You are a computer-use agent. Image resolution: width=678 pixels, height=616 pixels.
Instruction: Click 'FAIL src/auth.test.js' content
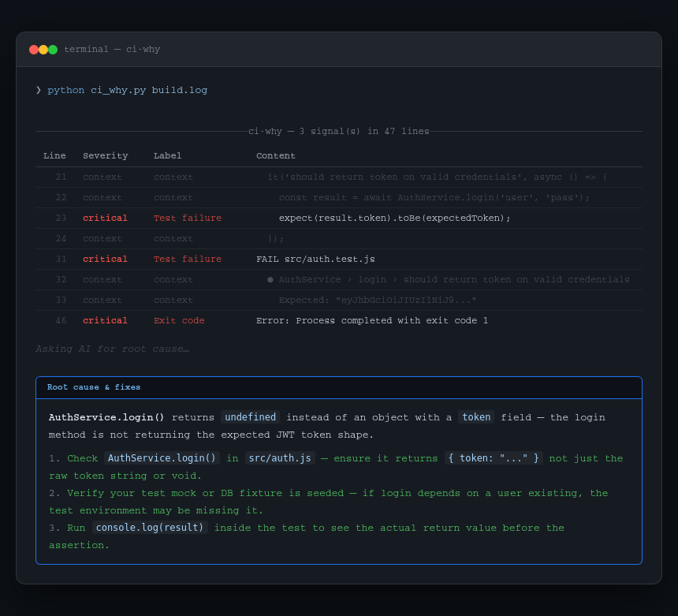pos(315,259)
